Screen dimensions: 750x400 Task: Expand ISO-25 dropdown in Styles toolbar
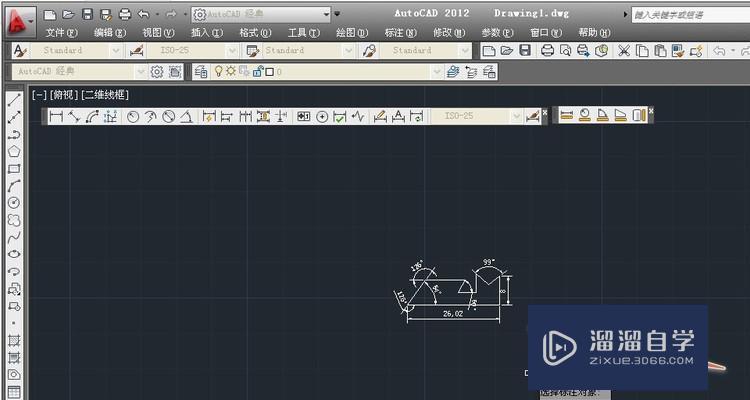(232, 50)
